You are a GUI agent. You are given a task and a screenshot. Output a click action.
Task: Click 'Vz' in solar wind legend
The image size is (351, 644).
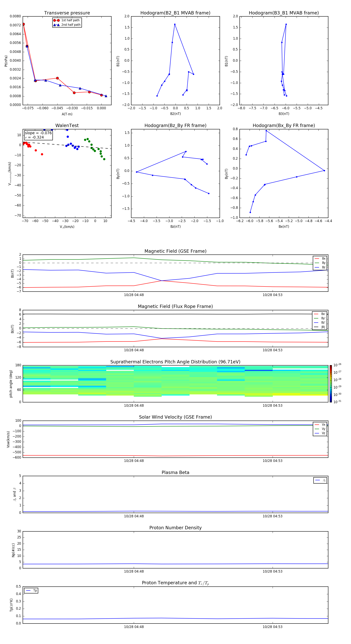[x=320, y=433]
